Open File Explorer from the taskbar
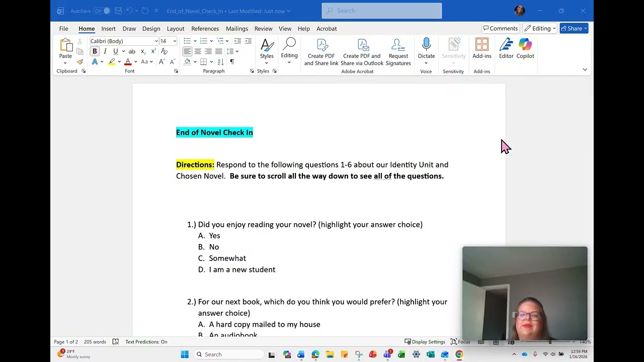Viewport: 644px width, 362px height. click(x=330, y=354)
